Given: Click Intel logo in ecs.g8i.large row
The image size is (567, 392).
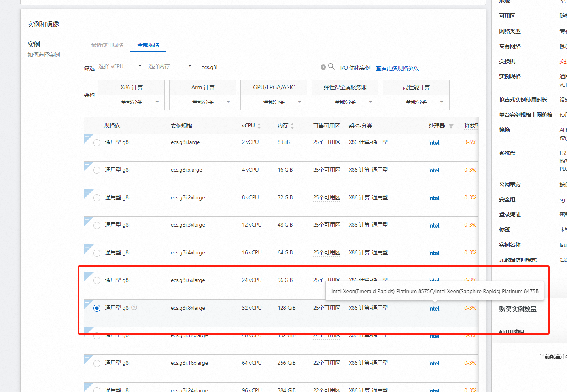Looking at the screenshot, I should [434, 143].
